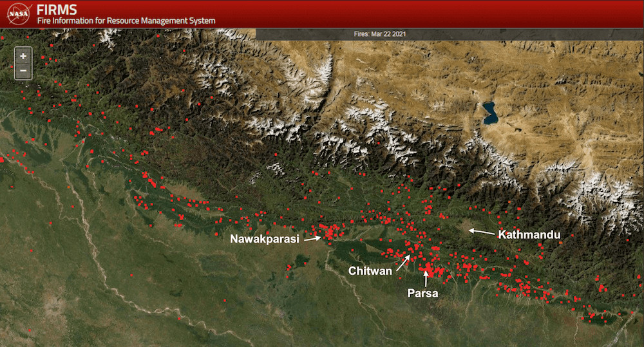Click the arrow next to Nawakparasi label
This screenshot has width=644, height=347.
tap(312, 238)
